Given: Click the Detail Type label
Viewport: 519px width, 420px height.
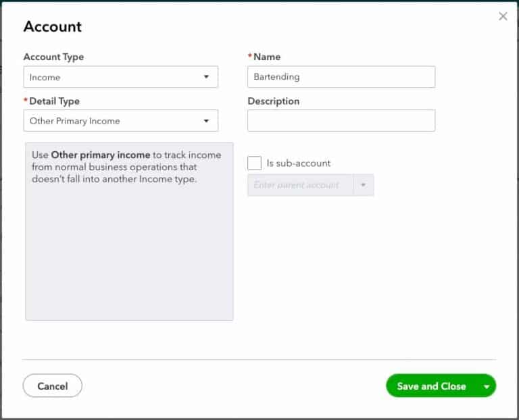Looking at the screenshot, I should (54, 101).
